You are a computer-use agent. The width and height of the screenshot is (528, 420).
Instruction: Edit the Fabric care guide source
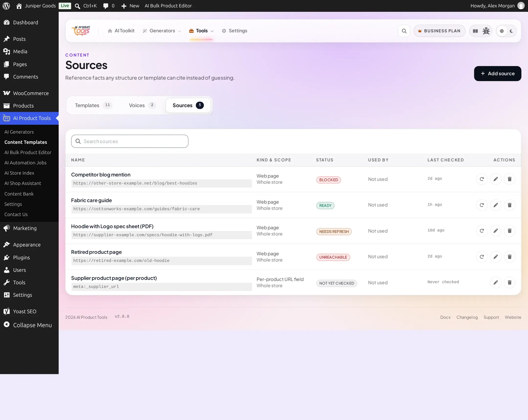[x=495, y=205]
